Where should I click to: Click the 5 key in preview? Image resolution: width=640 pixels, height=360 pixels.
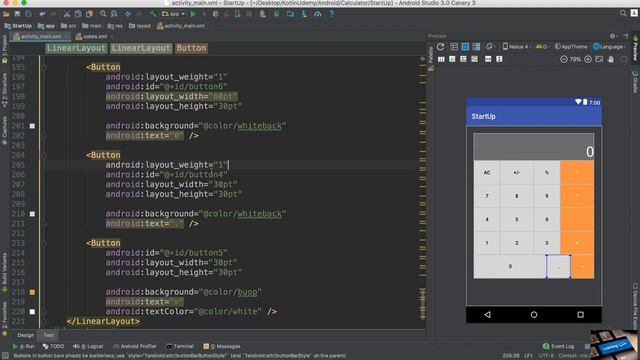coord(517,220)
